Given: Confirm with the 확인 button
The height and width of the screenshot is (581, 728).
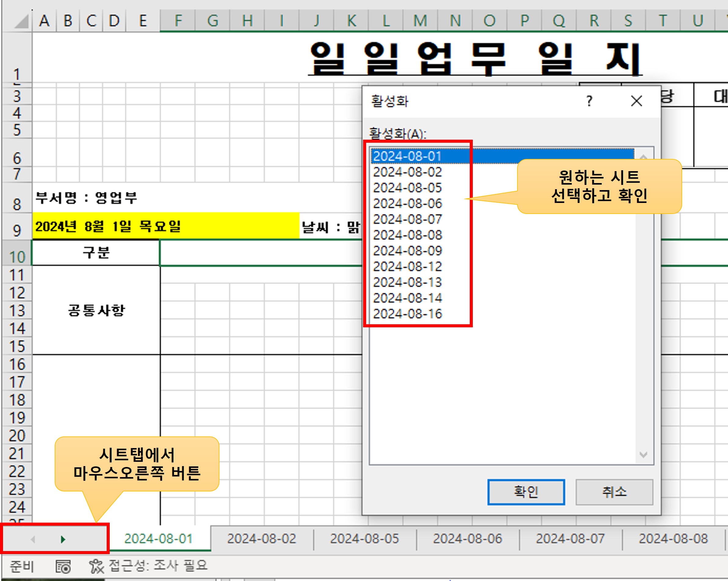Looking at the screenshot, I should (x=526, y=492).
